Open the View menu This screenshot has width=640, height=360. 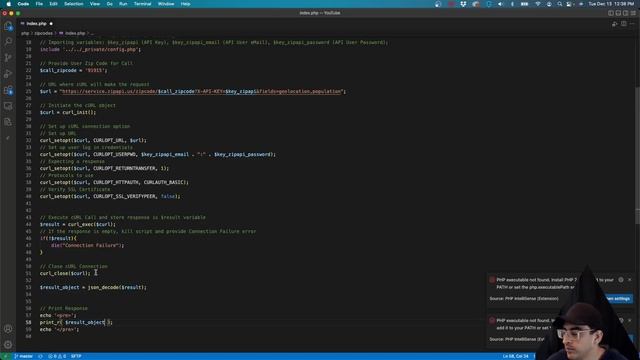click(95, 4)
